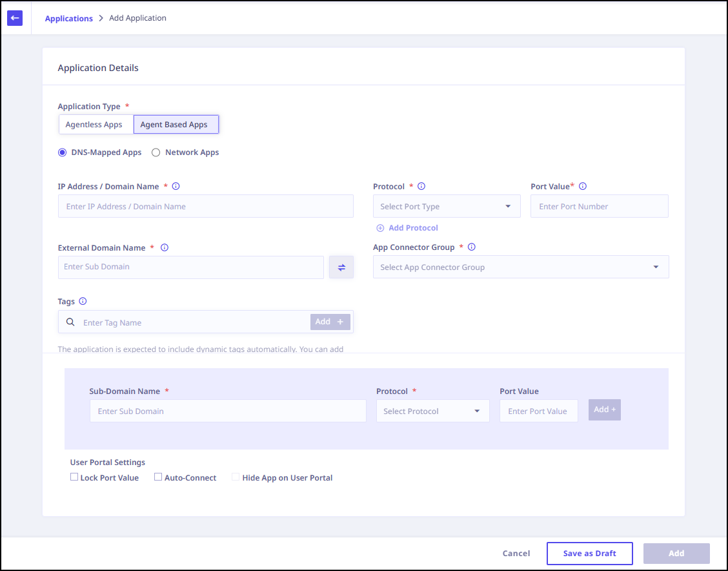The image size is (728, 571).
Task: Click info icon beside External Domain Name
Action: pyautogui.click(x=164, y=247)
